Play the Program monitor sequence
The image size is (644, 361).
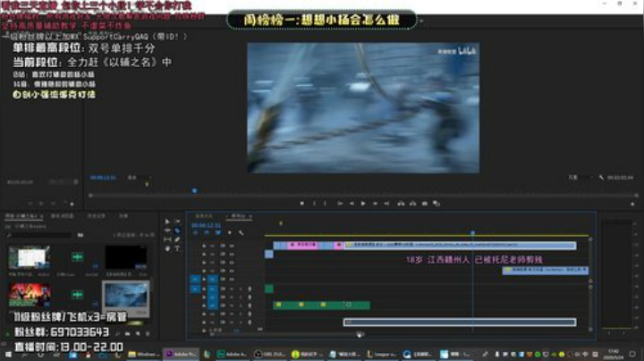[x=363, y=204]
